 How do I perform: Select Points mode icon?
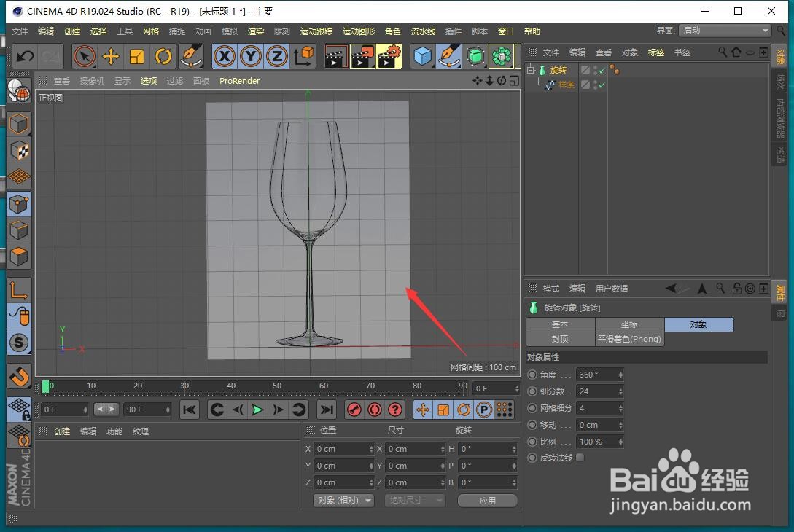pyautogui.click(x=19, y=204)
